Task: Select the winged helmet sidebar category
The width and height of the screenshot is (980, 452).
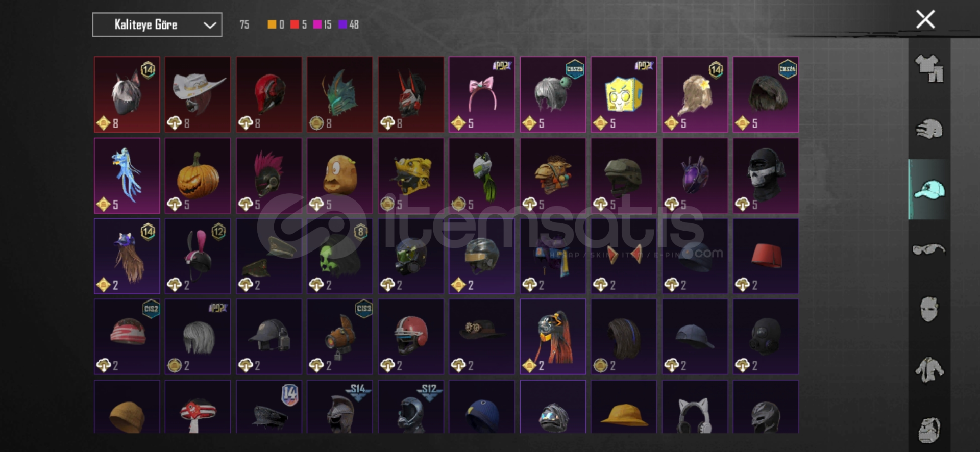Action: pyautogui.click(x=929, y=129)
